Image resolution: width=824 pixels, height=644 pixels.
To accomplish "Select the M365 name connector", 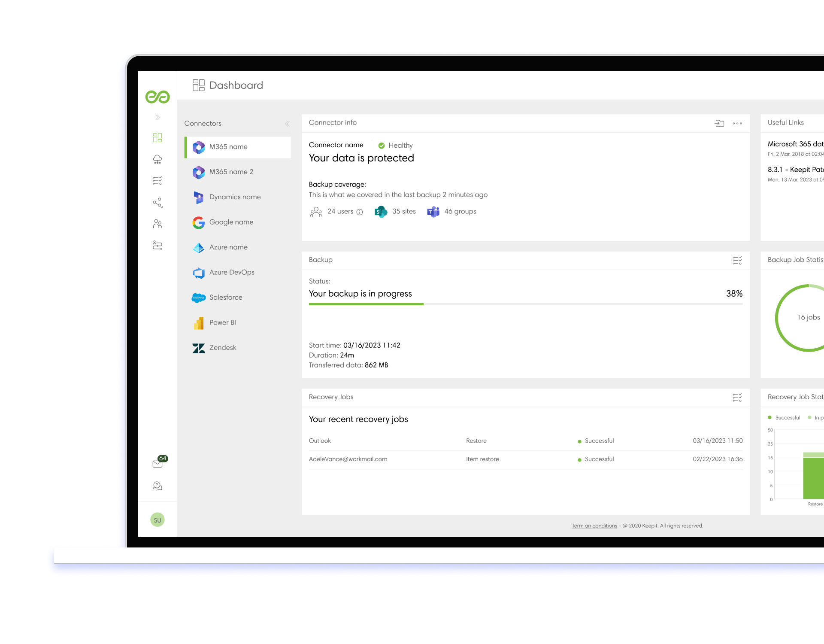I will coord(238,147).
